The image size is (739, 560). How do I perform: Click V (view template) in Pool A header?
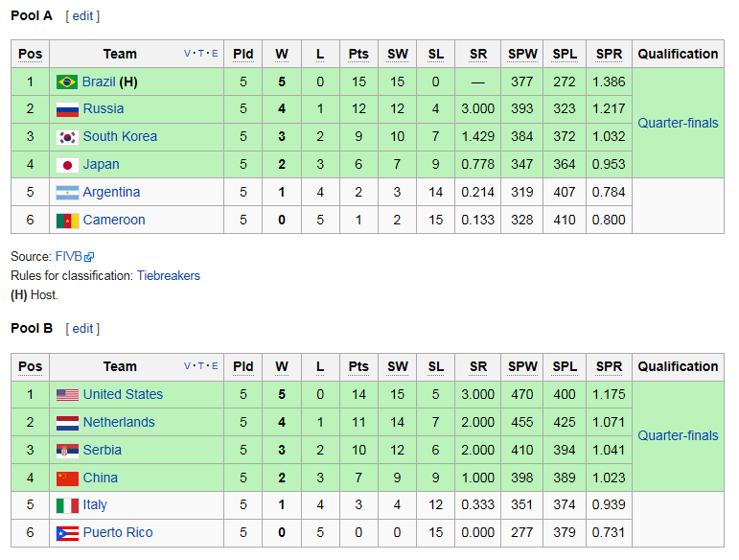coord(188,54)
